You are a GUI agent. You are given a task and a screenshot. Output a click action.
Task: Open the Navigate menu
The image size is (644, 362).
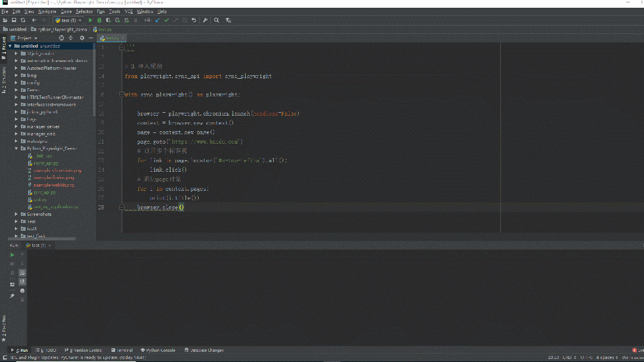click(47, 11)
